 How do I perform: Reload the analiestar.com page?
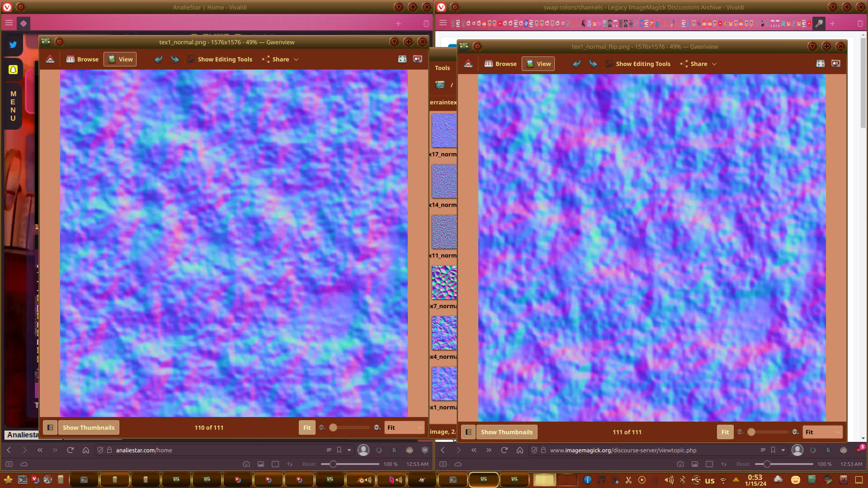tap(70, 450)
